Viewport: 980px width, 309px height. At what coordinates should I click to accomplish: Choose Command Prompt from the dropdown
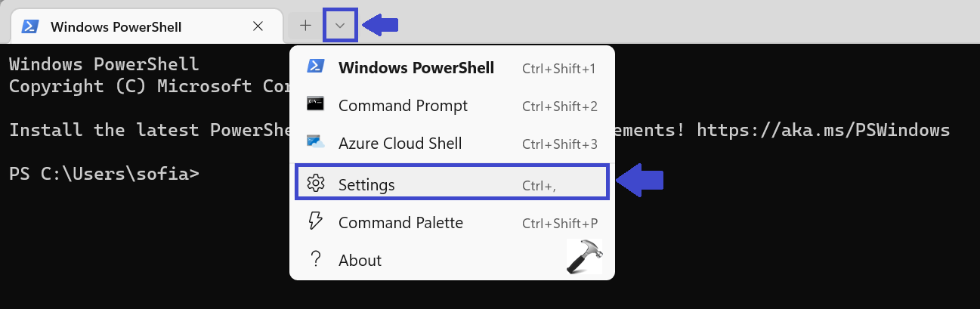[403, 106]
